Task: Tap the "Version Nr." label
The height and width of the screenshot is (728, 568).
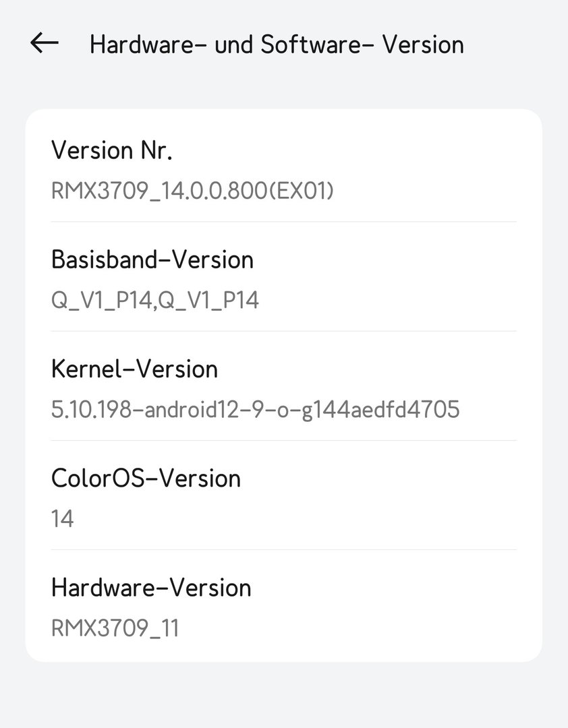Action: 112,150
